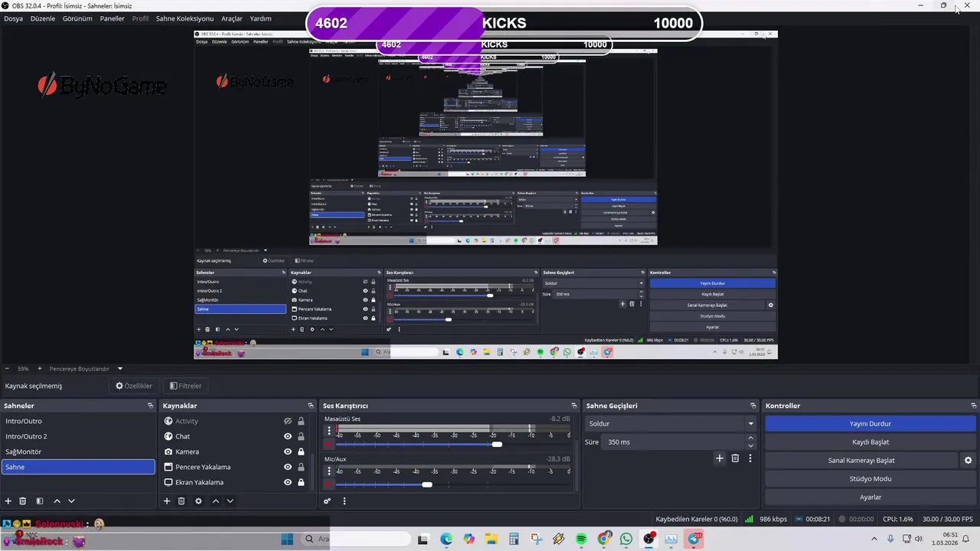Open the Soldur transition dropdown
Screen dimensions: 980x551
pos(671,423)
